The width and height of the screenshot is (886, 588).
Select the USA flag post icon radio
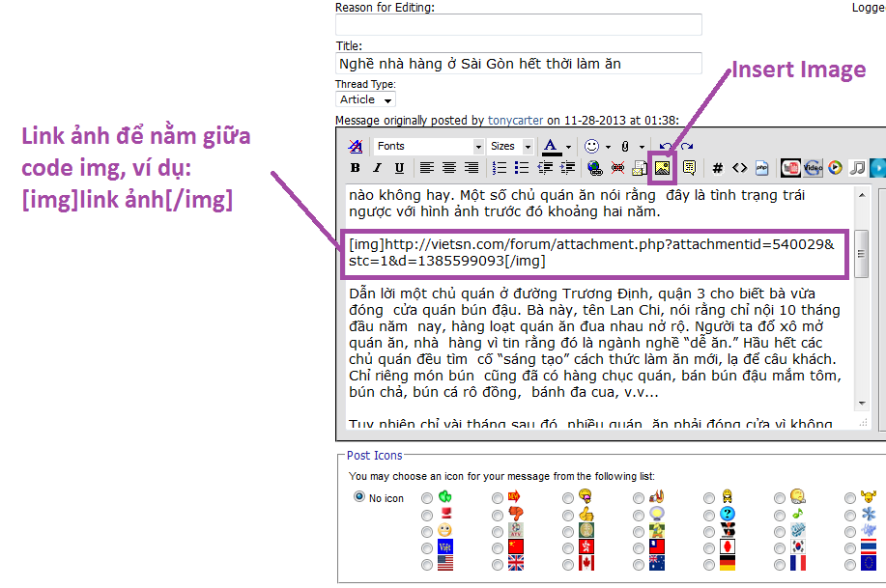pyautogui.click(x=428, y=563)
